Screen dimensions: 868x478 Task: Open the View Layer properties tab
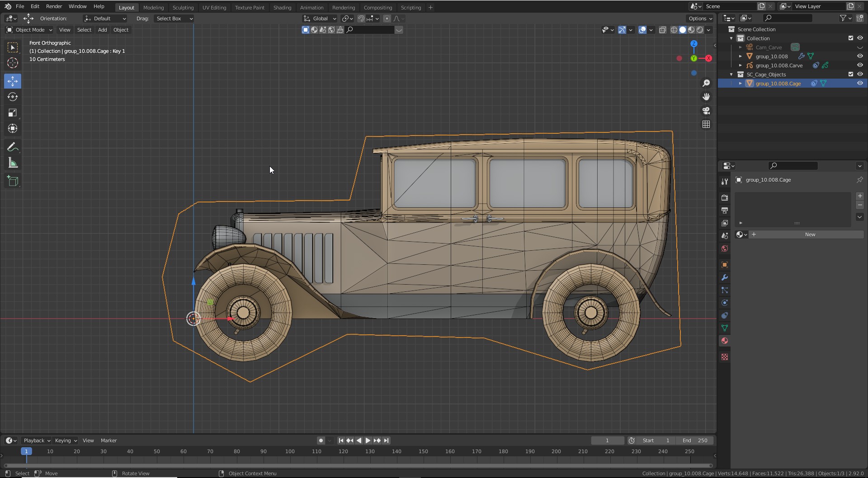[x=725, y=223]
